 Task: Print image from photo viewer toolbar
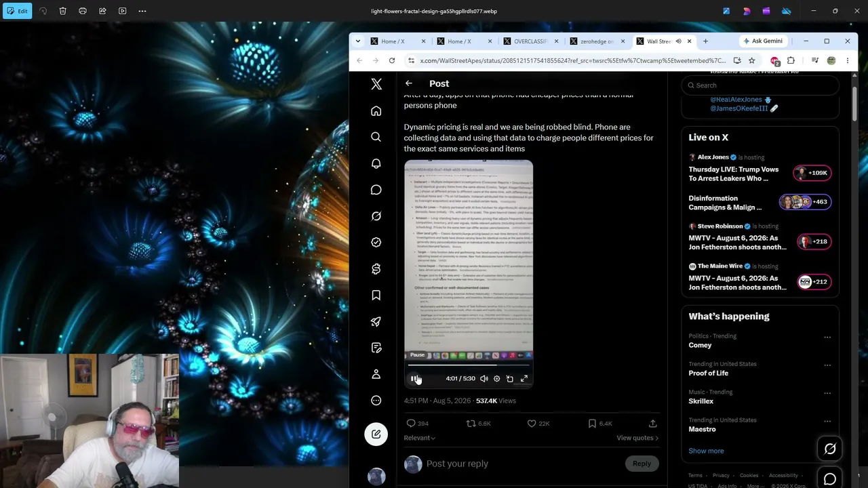pyautogui.click(x=83, y=11)
